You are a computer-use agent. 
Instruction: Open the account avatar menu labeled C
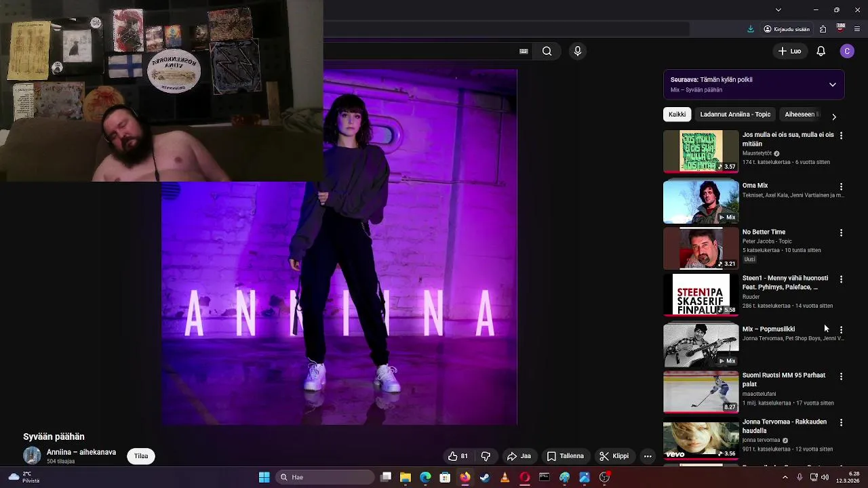(x=847, y=51)
